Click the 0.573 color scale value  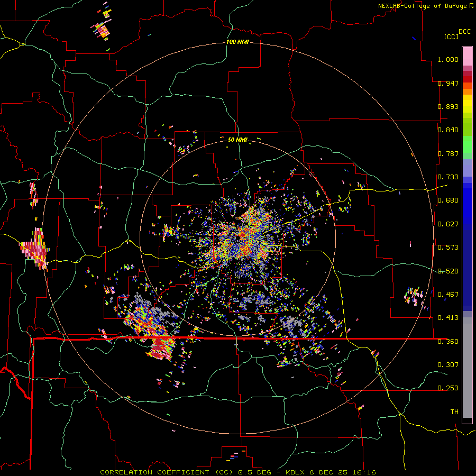click(x=448, y=248)
